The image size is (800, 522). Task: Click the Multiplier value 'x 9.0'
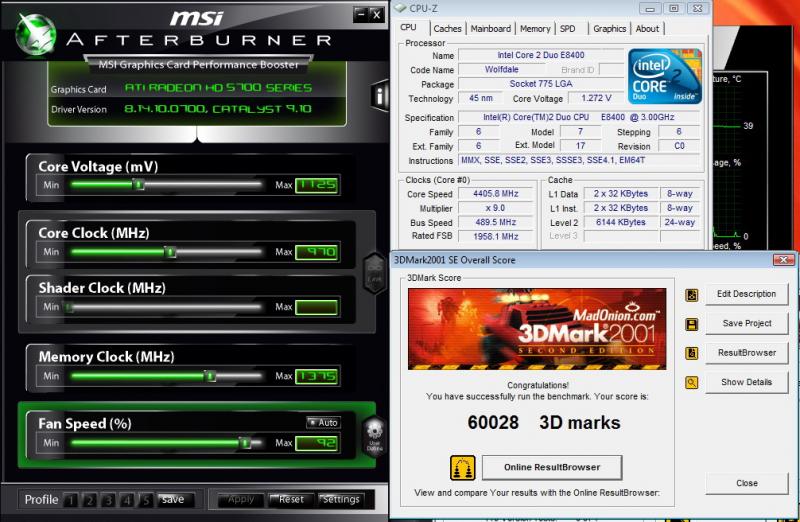[495, 208]
